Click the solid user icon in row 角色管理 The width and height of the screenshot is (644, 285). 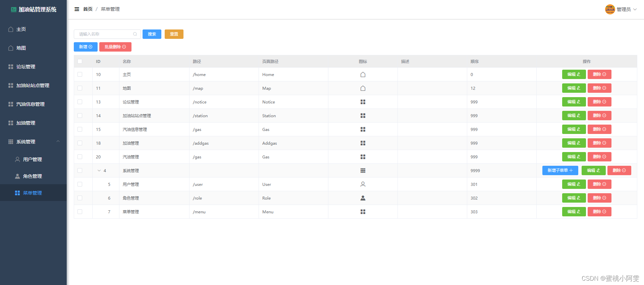coord(363,198)
